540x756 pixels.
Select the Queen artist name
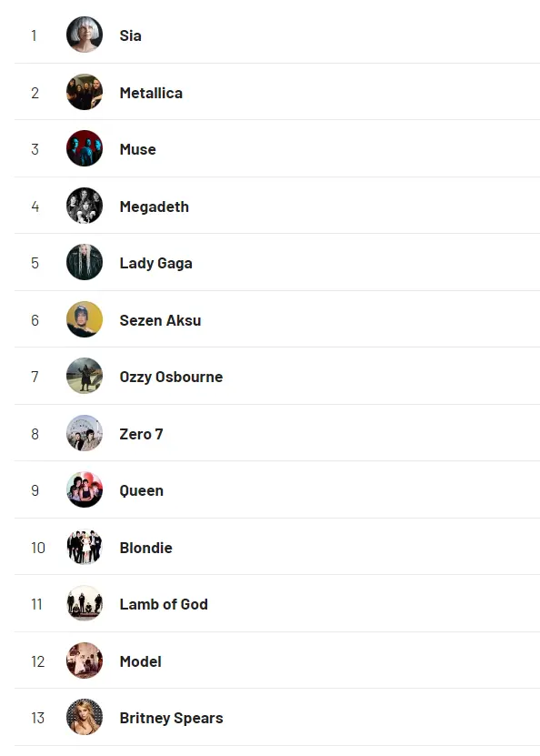click(x=142, y=491)
